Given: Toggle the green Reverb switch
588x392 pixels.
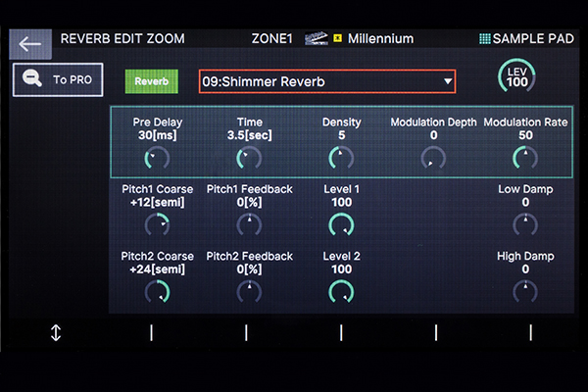Looking at the screenshot, I should pos(150,81).
